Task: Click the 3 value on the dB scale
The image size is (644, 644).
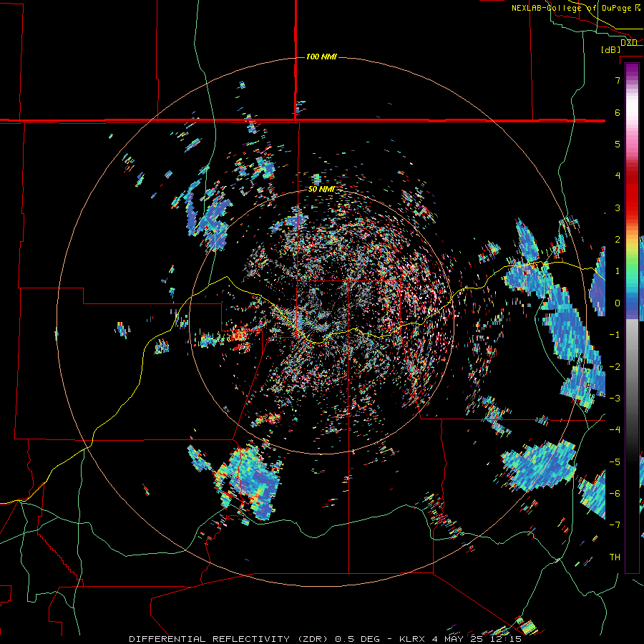Action: pyautogui.click(x=618, y=208)
